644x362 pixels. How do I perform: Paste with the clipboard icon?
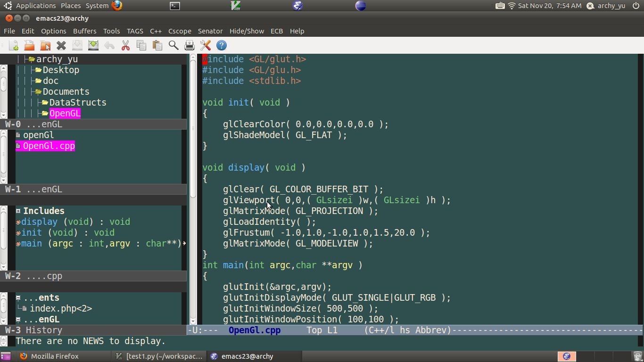pyautogui.click(x=157, y=45)
